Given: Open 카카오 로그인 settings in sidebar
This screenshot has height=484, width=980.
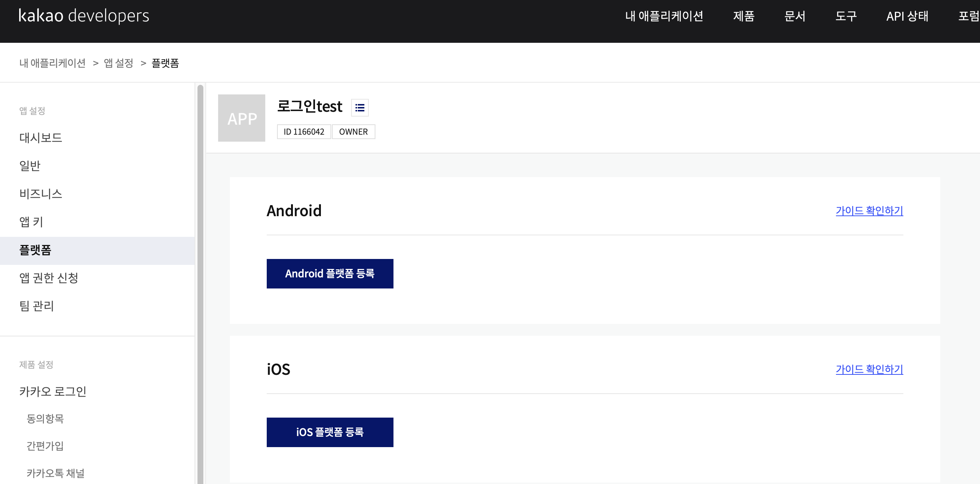Looking at the screenshot, I should point(53,391).
